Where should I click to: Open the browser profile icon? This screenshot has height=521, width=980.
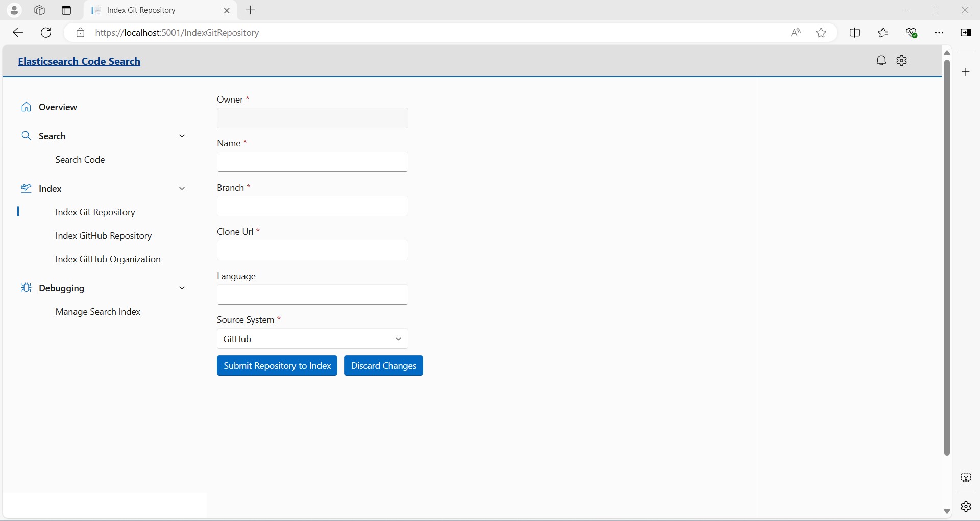pyautogui.click(x=14, y=10)
